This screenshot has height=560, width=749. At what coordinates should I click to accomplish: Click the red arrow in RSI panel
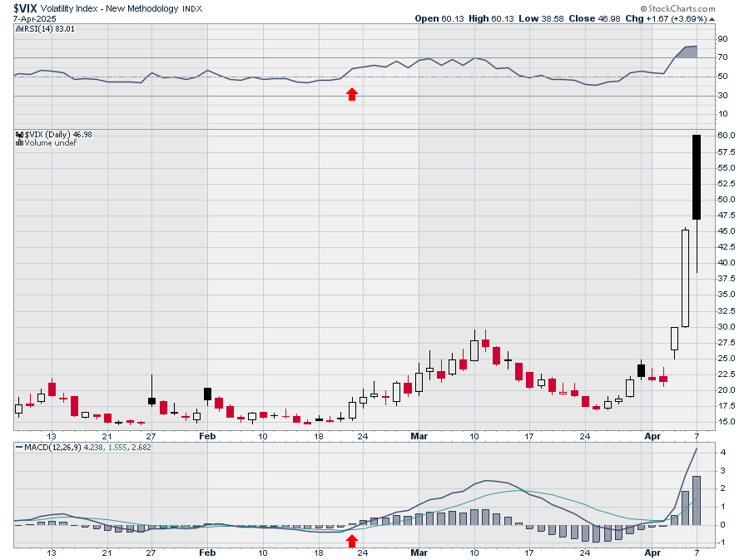tap(352, 94)
